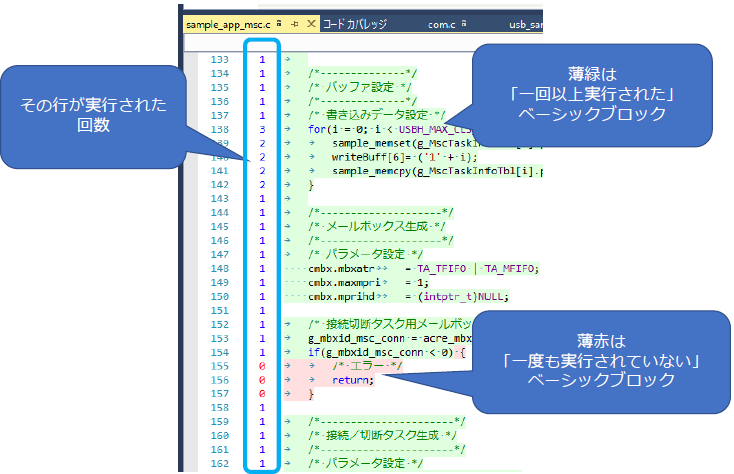This screenshot has height=474, width=734.
Task: Click lock icon on sample_app_msc.c tab
Action: point(279,22)
